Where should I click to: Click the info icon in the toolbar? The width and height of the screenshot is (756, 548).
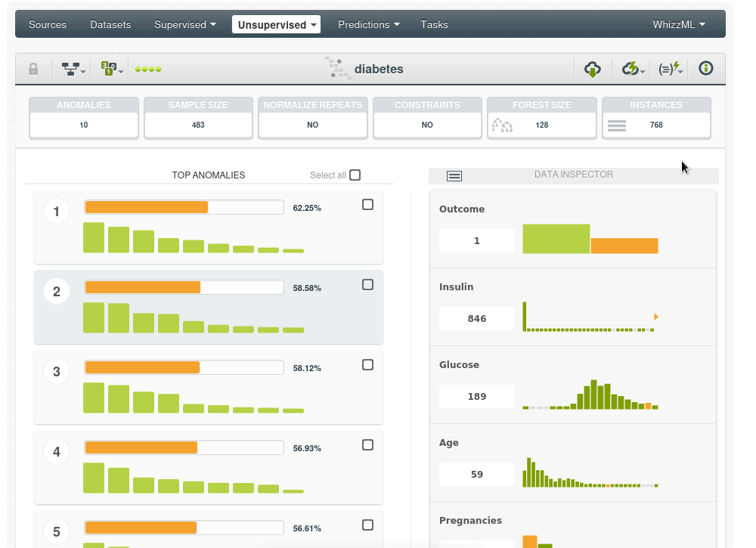706,69
